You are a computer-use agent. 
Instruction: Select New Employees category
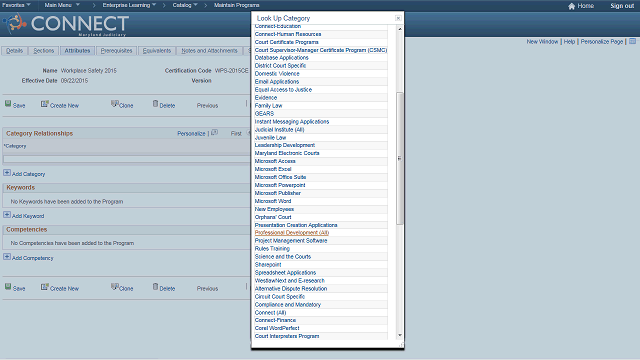[x=274, y=209]
